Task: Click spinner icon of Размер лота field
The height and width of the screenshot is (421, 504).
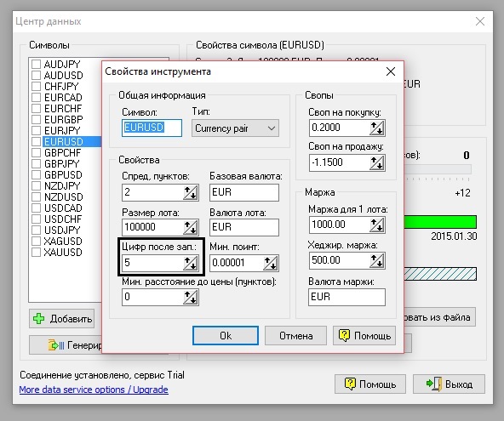Action: 191,227
